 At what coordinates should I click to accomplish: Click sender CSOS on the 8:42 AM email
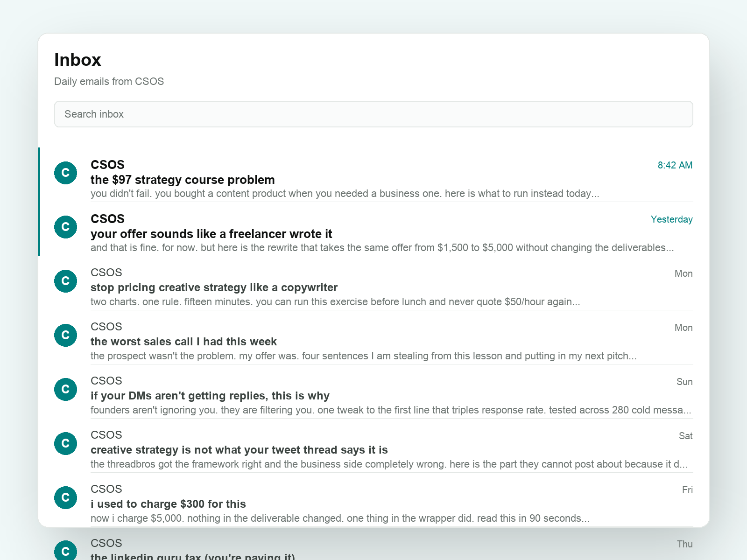click(107, 165)
